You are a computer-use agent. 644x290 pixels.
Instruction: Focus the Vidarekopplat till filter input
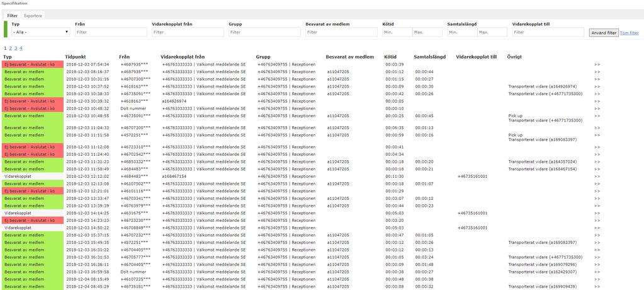548,32
